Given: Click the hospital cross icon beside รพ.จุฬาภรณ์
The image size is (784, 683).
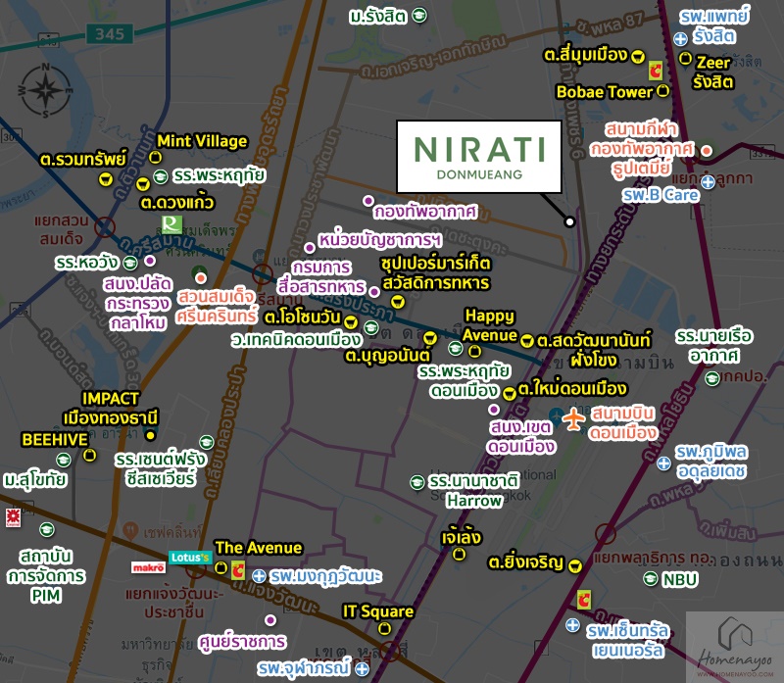Looking at the screenshot, I should pos(362,668).
